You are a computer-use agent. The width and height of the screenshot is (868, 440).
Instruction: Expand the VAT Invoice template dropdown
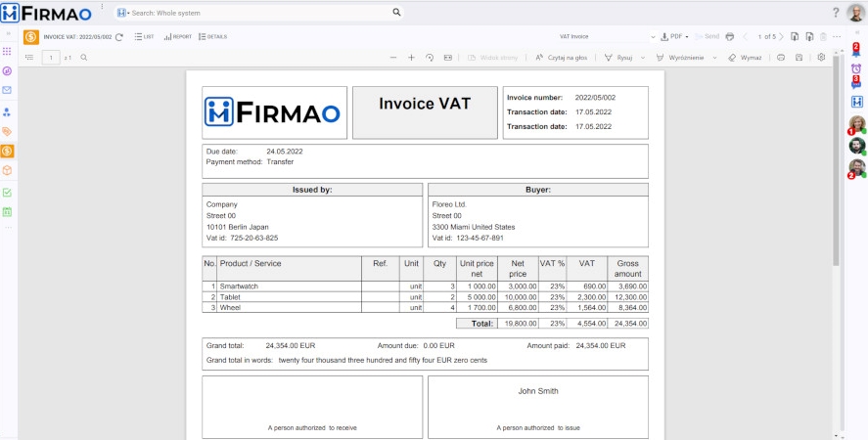(654, 37)
